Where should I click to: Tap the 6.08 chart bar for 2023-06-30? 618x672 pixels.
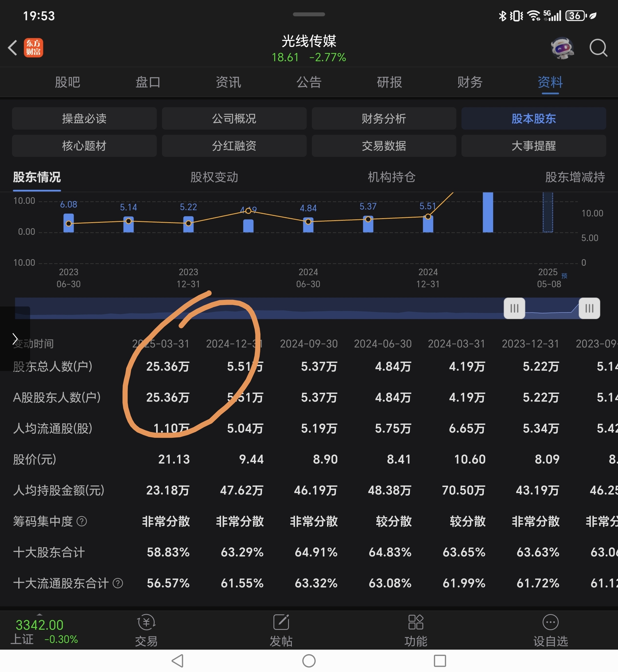[x=69, y=223]
